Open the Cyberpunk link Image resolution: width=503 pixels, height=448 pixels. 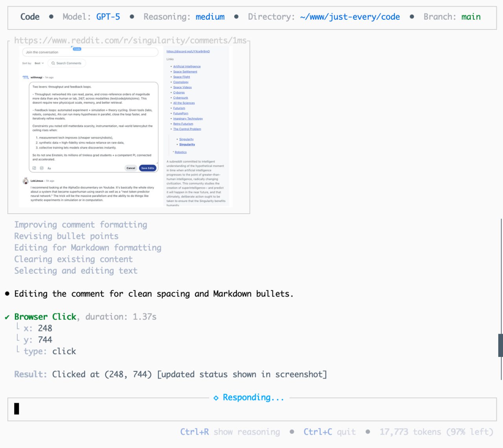[x=180, y=98]
